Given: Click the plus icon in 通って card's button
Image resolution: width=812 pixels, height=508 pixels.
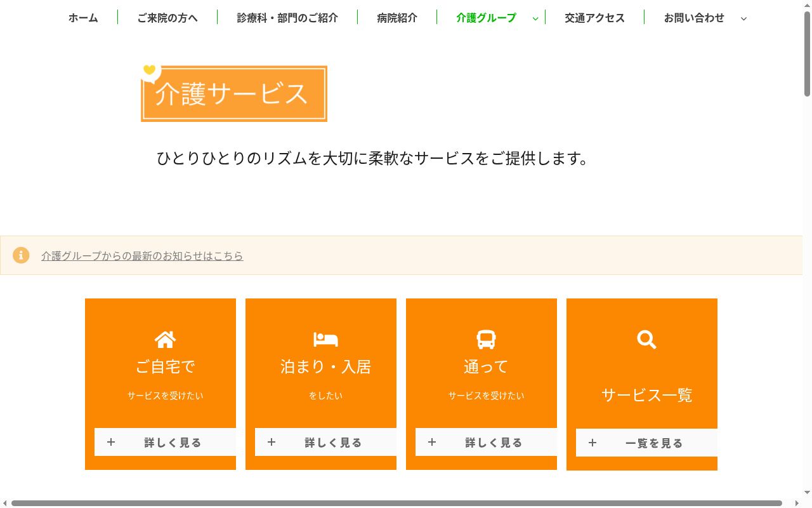Looking at the screenshot, I should coord(432,442).
